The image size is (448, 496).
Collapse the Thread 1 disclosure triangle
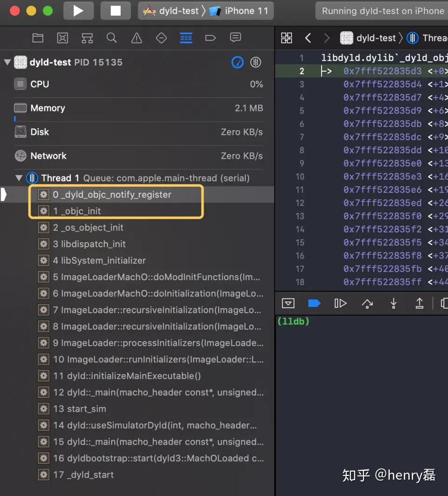coord(19,178)
